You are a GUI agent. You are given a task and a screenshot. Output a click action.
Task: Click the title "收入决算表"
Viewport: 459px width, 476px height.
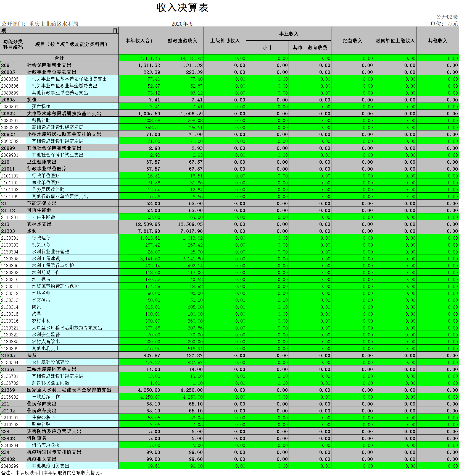[x=182, y=8]
